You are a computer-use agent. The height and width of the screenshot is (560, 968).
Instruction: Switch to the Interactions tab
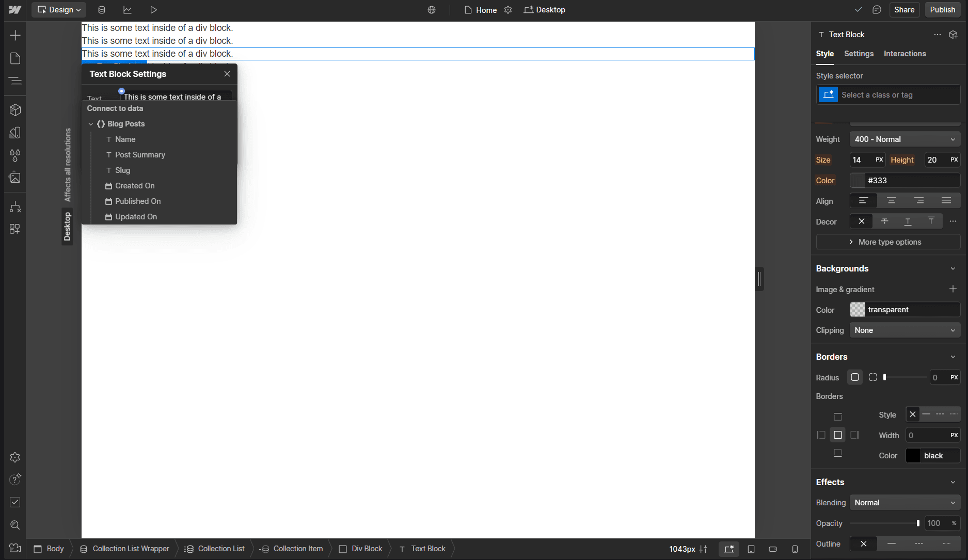[x=905, y=54]
